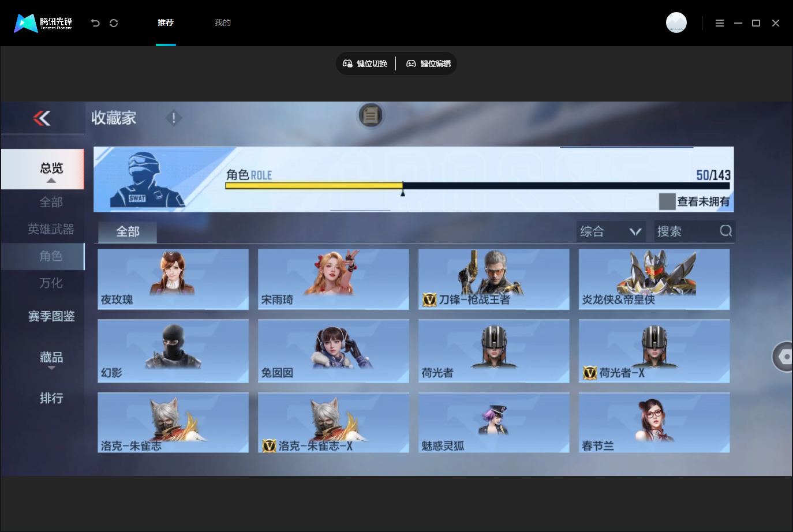Select the 兔囡囡 character card
The width and height of the screenshot is (793, 532).
click(x=334, y=351)
